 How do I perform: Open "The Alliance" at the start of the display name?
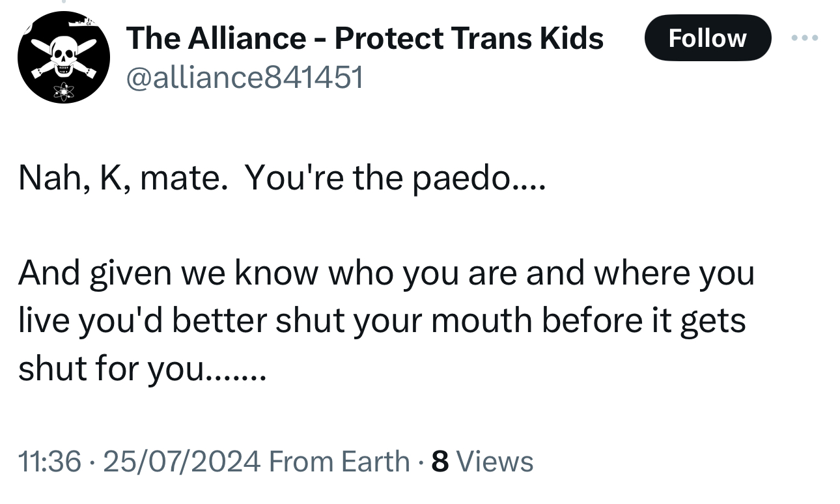click(216, 39)
